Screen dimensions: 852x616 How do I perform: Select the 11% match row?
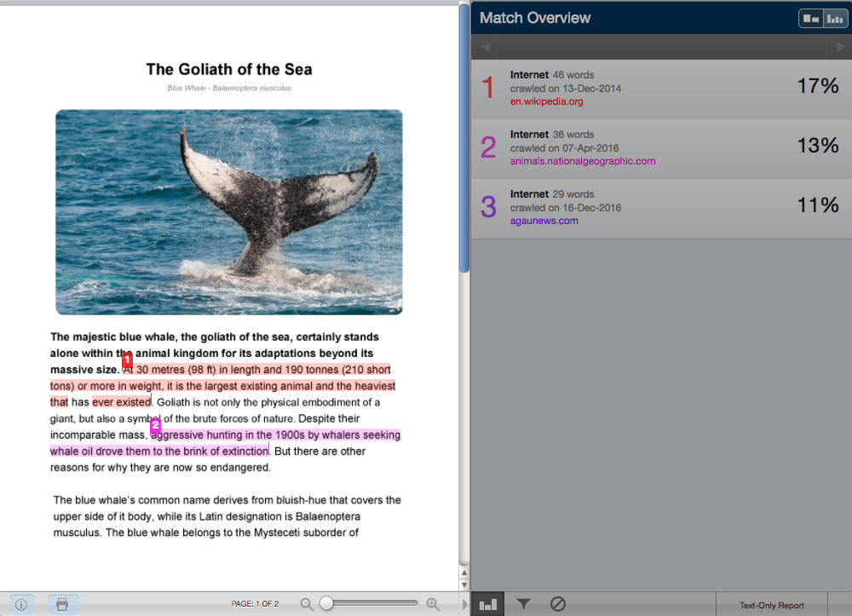(x=661, y=209)
